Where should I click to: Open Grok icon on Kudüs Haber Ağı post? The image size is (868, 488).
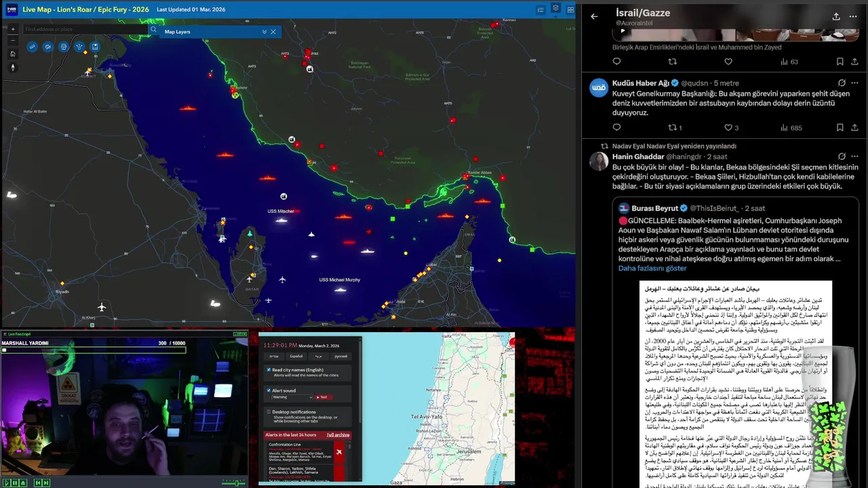[842, 83]
